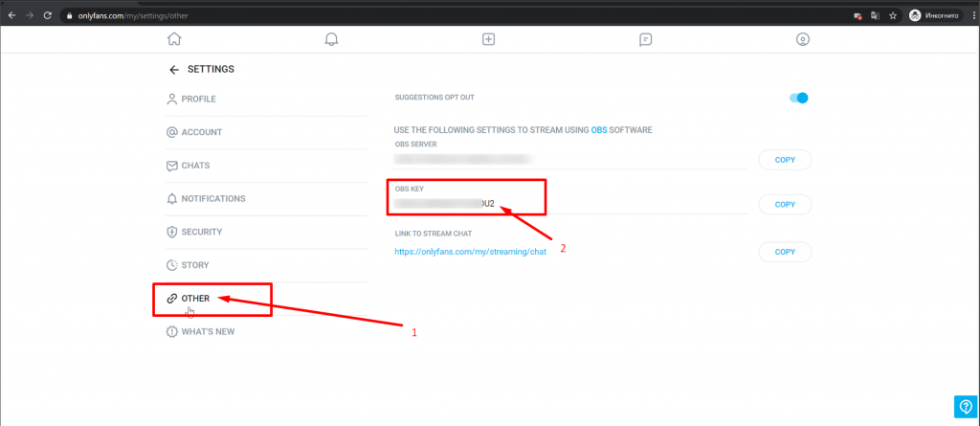Go to the Home icon in top navigation
The image size is (980, 426).
click(174, 39)
